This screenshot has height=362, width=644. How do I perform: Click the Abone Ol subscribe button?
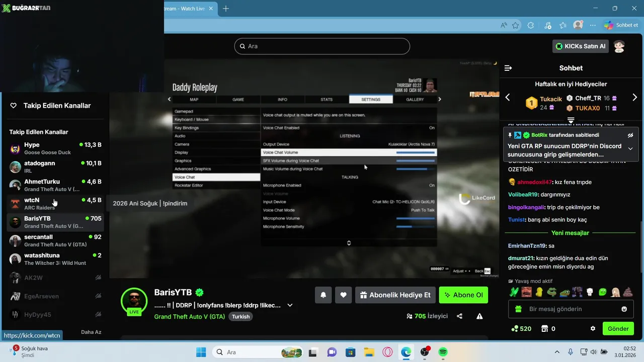click(463, 295)
